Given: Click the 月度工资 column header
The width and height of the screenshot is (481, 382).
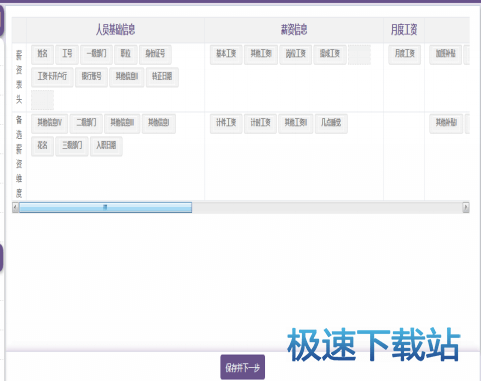Looking at the screenshot, I should point(404,30).
